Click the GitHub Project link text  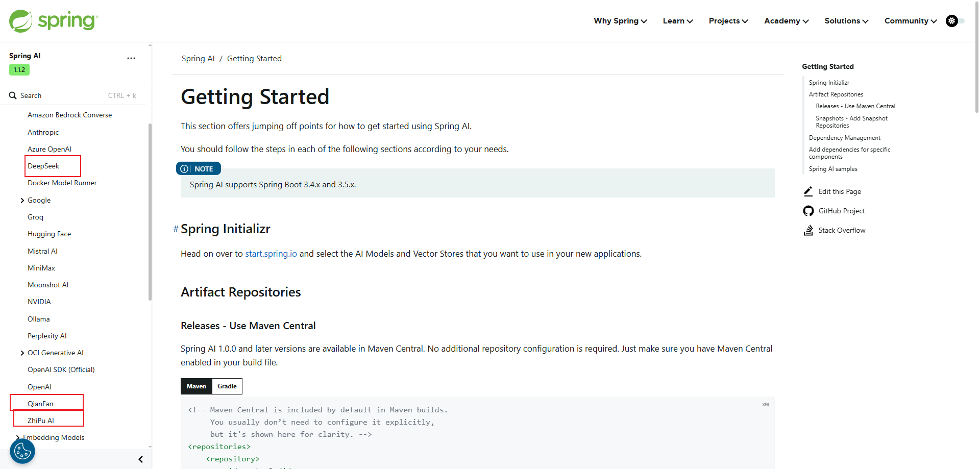842,211
